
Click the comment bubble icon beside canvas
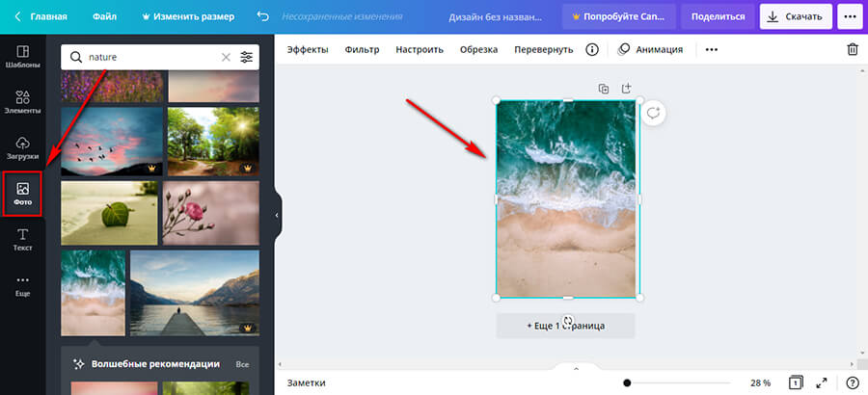pyautogui.click(x=654, y=114)
